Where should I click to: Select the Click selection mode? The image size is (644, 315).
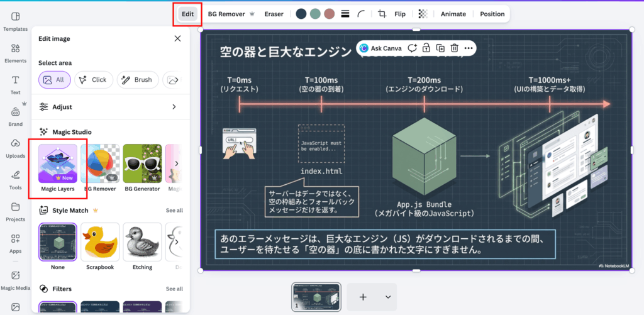pos(93,80)
